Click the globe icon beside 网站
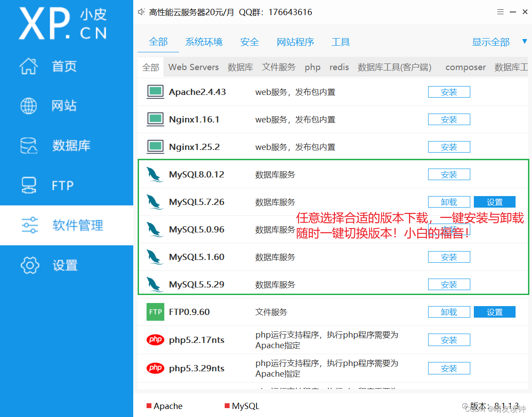 pyautogui.click(x=29, y=106)
